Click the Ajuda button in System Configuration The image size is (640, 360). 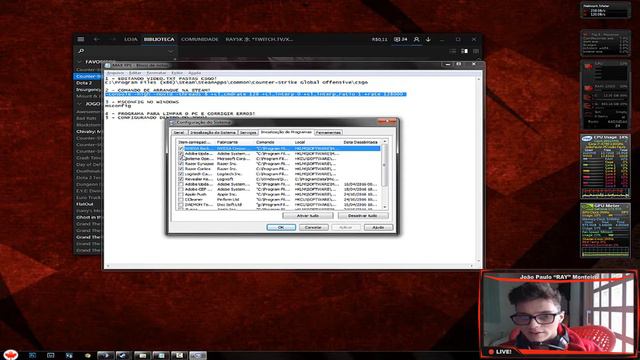point(378,227)
